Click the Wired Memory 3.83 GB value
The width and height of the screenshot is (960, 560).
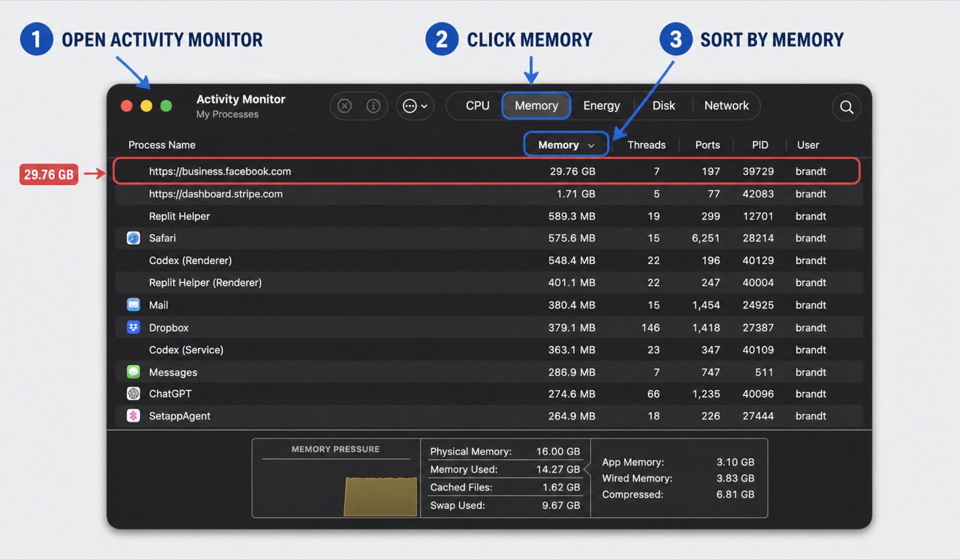pos(735,478)
